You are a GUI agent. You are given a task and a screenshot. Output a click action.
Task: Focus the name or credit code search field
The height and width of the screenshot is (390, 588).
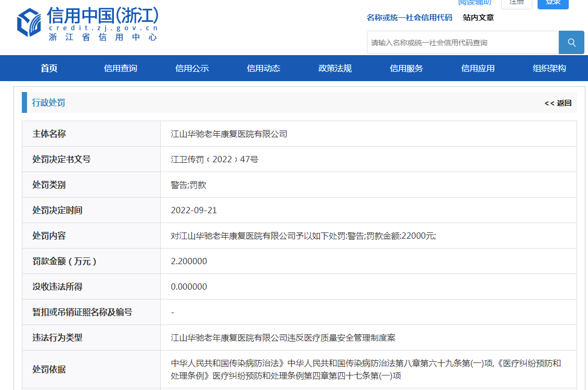(x=463, y=42)
